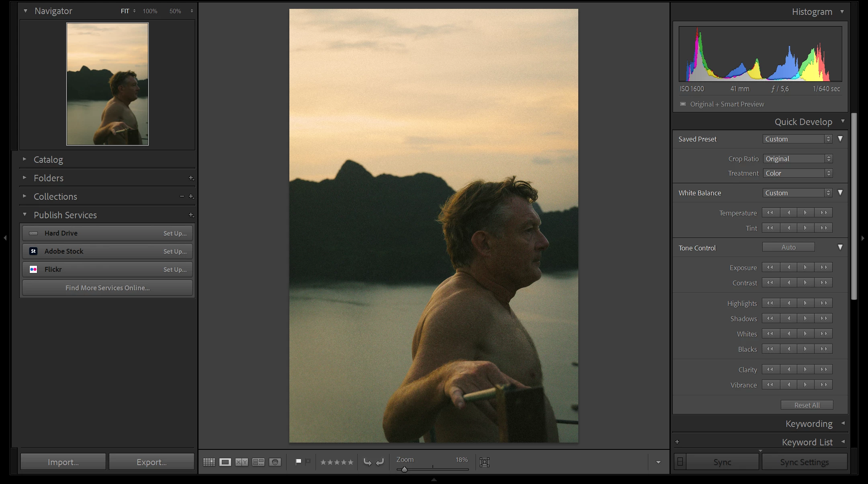Switch to Grid view

point(209,462)
